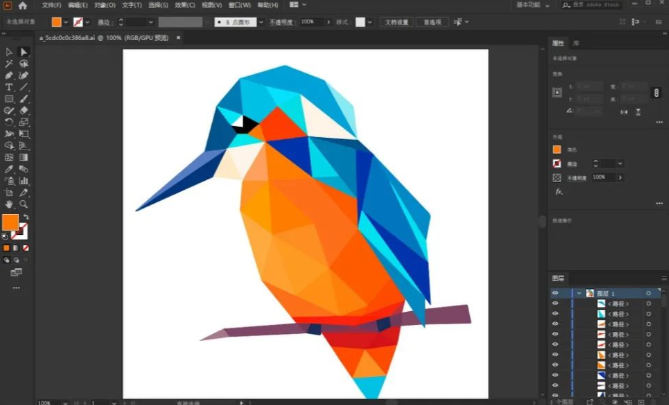The width and height of the screenshot is (669, 405).
Task: Click the 首选项 button
Action: point(432,21)
